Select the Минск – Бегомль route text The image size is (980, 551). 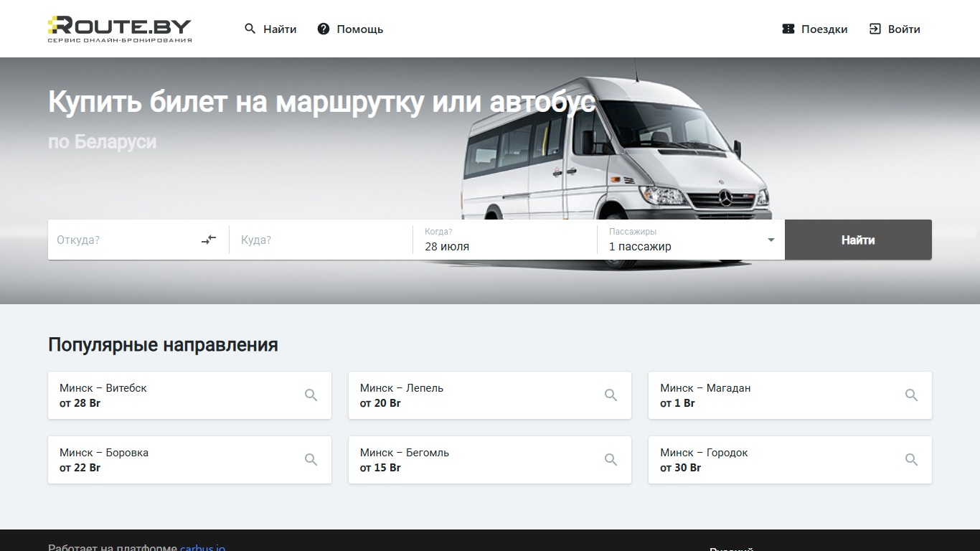[x=405, y=452]
